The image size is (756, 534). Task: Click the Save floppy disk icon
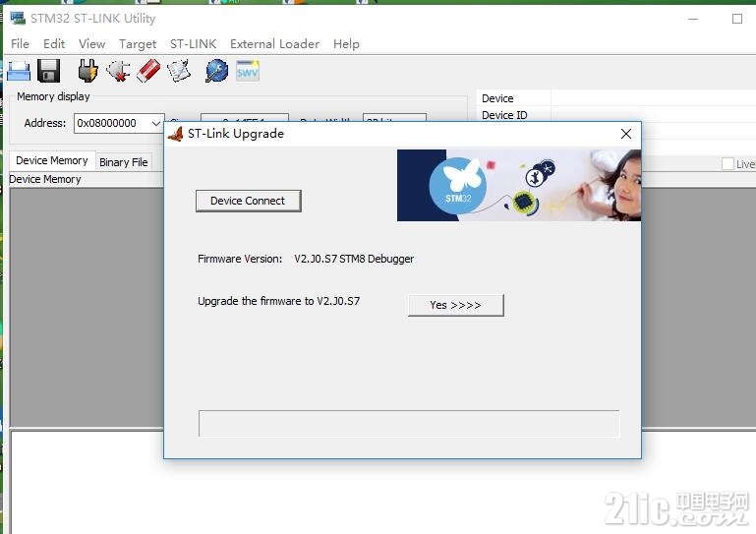click(49, 71)
